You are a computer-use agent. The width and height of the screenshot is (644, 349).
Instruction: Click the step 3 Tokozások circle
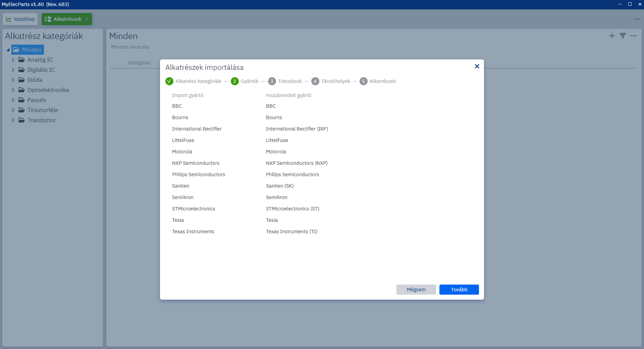272,81
